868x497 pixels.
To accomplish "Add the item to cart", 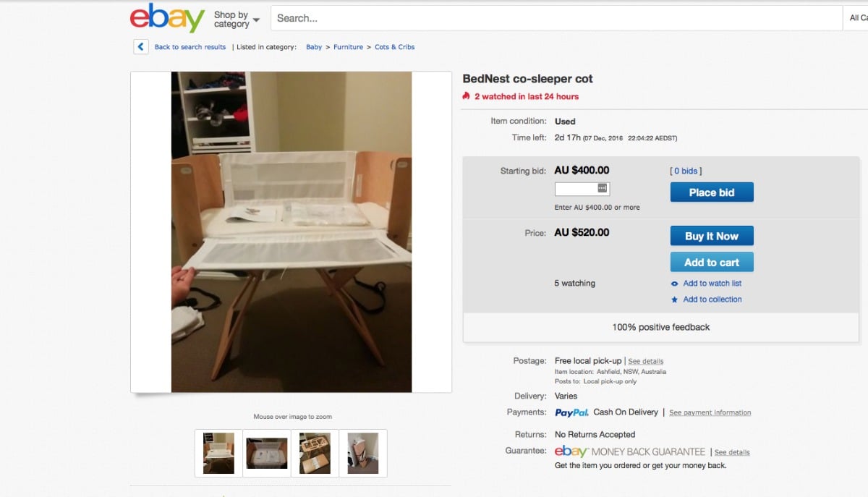I will click(x=712, y=263).
